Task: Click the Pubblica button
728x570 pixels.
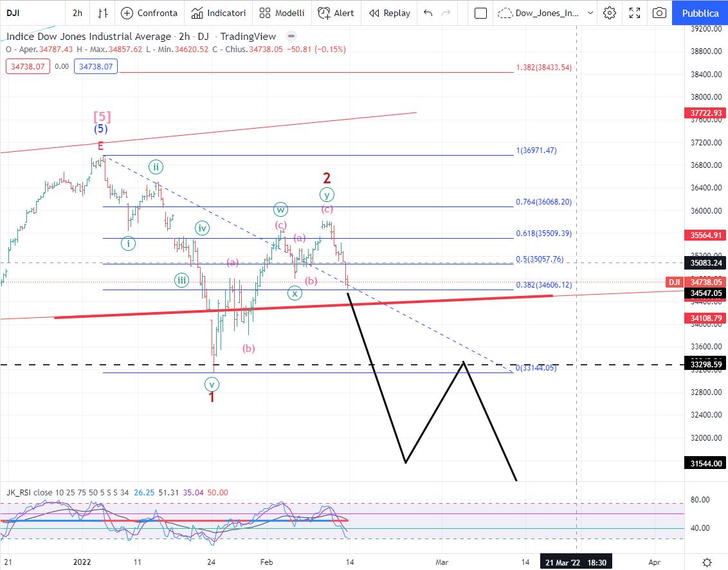Action: point(700,13)
